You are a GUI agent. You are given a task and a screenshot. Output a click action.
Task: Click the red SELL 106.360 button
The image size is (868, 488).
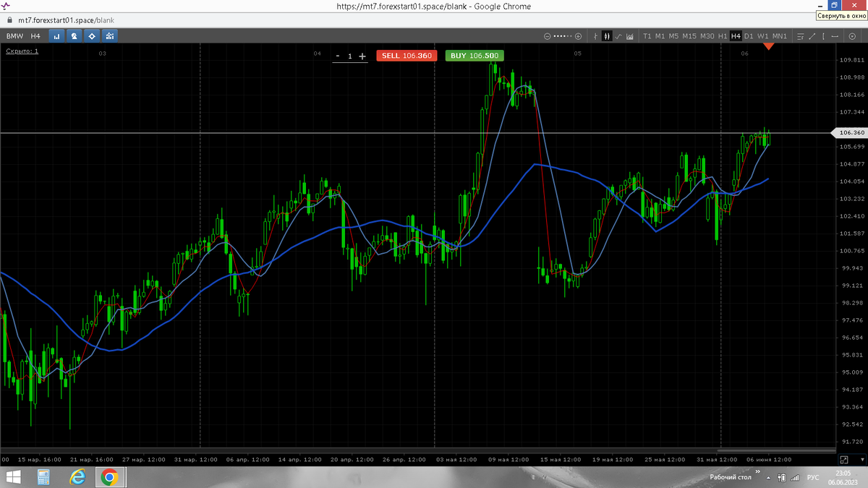(x=407, y=56)
